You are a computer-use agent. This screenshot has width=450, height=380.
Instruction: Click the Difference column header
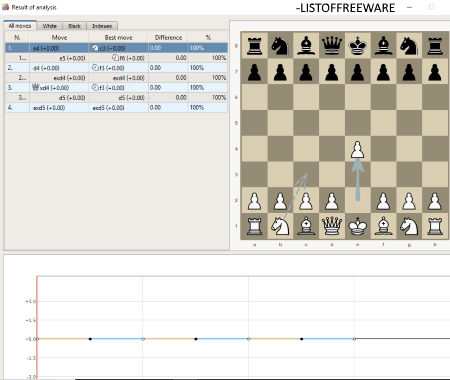click(168, 38)
